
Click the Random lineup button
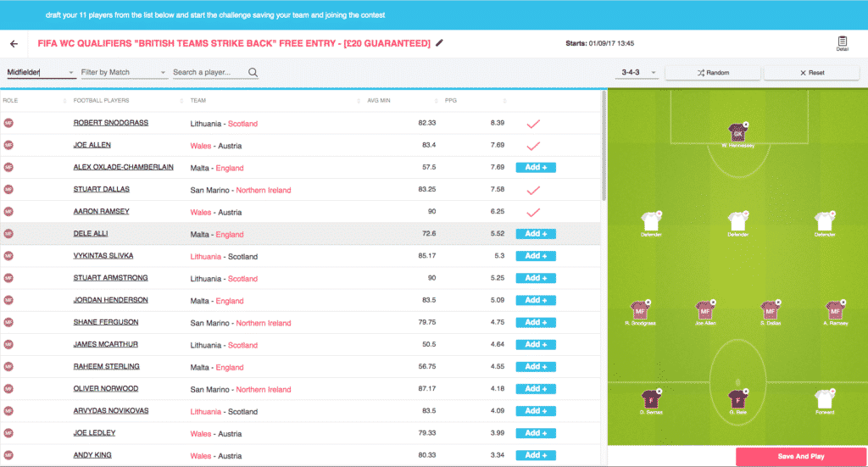point(712,73)
